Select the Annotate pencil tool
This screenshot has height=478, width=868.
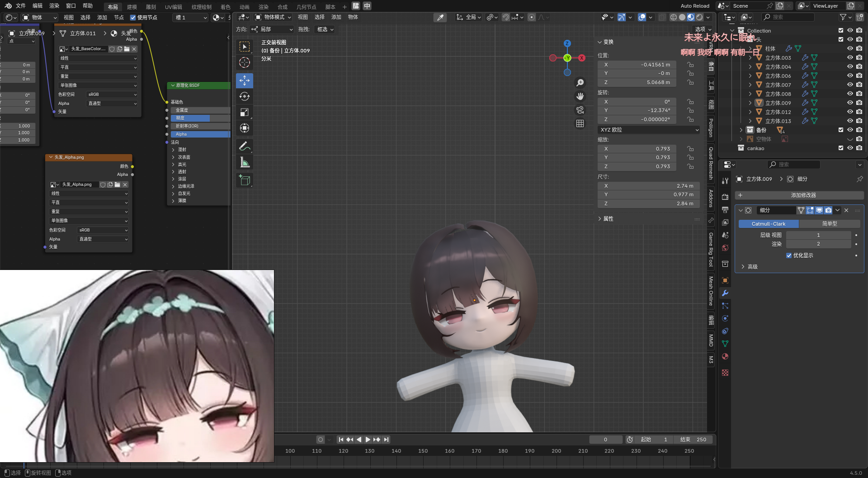point(245,146)
